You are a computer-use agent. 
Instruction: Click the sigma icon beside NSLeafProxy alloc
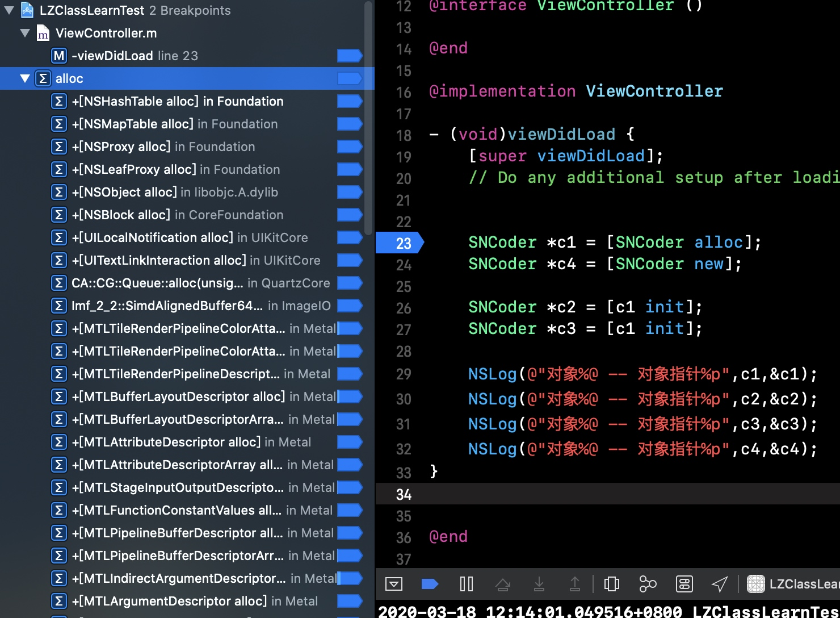[59, 169]
